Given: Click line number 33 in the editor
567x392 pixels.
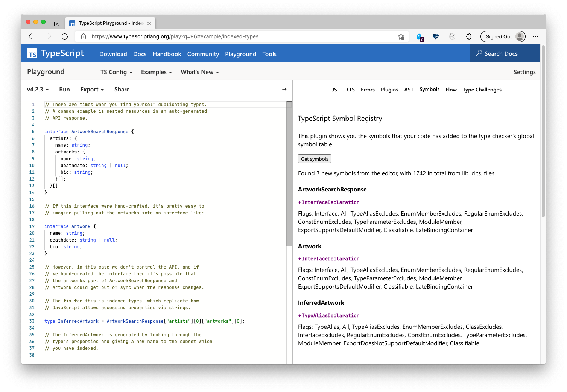Looking at the screenshot, I should (x=32, y=321).
